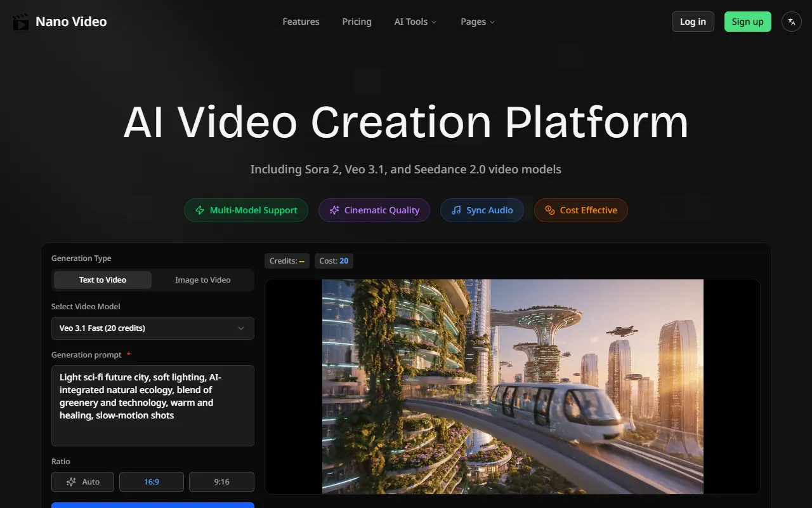The width and height of the screenshot is (812, 508).
Task: Click the music note icon on Sync Audio
Action: point(456,210)
